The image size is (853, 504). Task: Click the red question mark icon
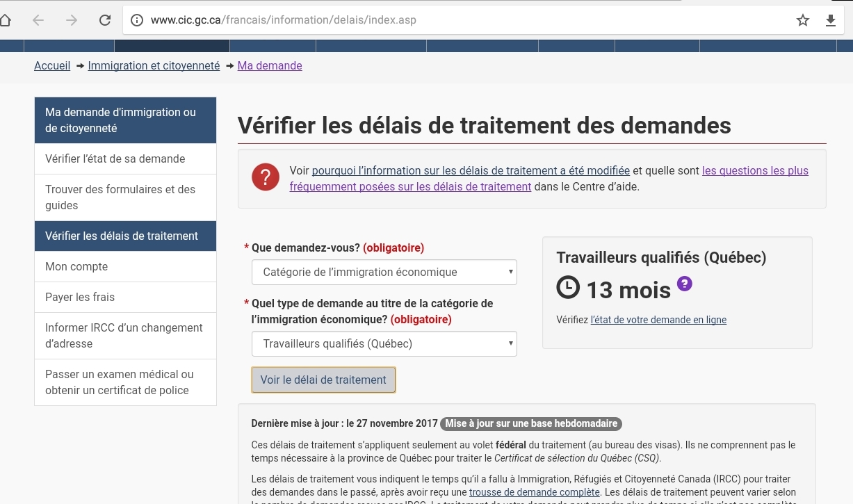(x=266, y=177)
